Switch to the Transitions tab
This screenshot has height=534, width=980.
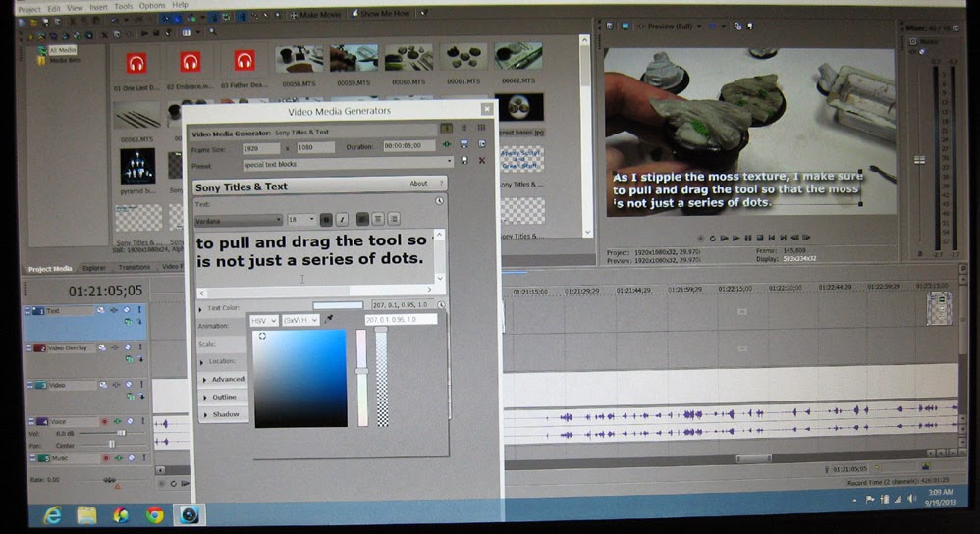click(135, 267)
